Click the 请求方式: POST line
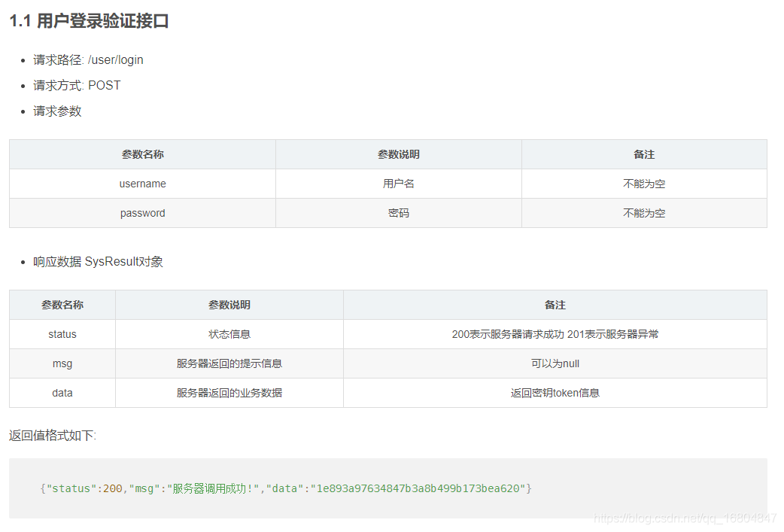This screenshot has height=532, width=784. tap(77, 86)
